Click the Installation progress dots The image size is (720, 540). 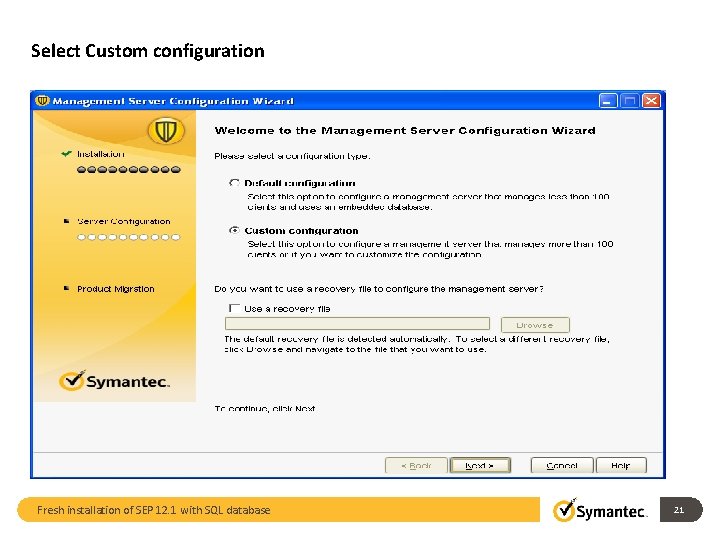(x=129, y=169)
